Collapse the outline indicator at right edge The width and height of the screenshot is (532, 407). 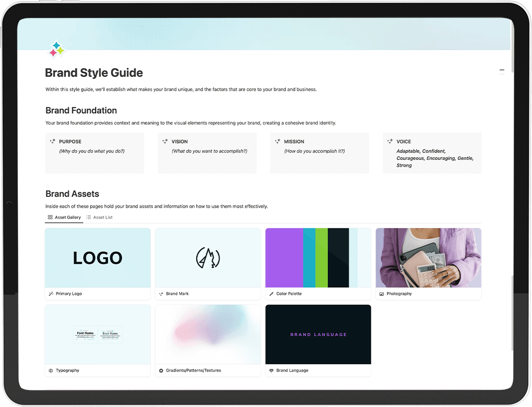(x=502, y=71)
